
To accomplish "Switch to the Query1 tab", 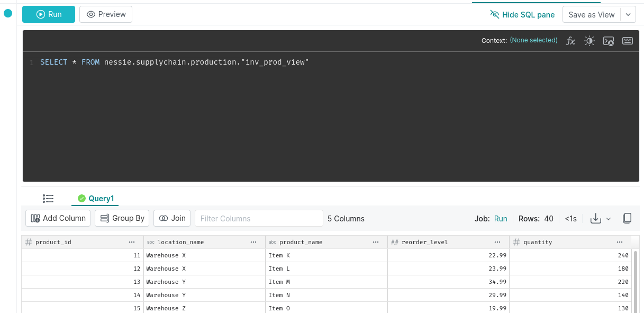I will (x=96, y=199).
